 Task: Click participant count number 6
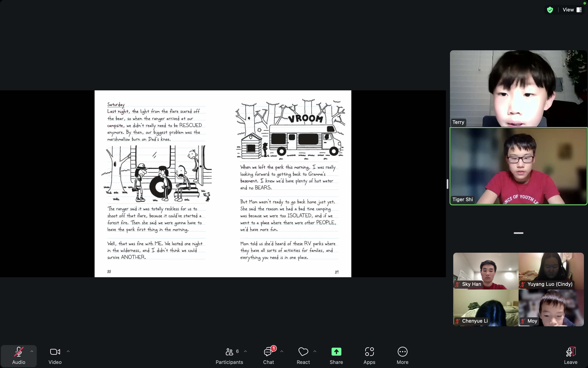[x=237, y=351]
